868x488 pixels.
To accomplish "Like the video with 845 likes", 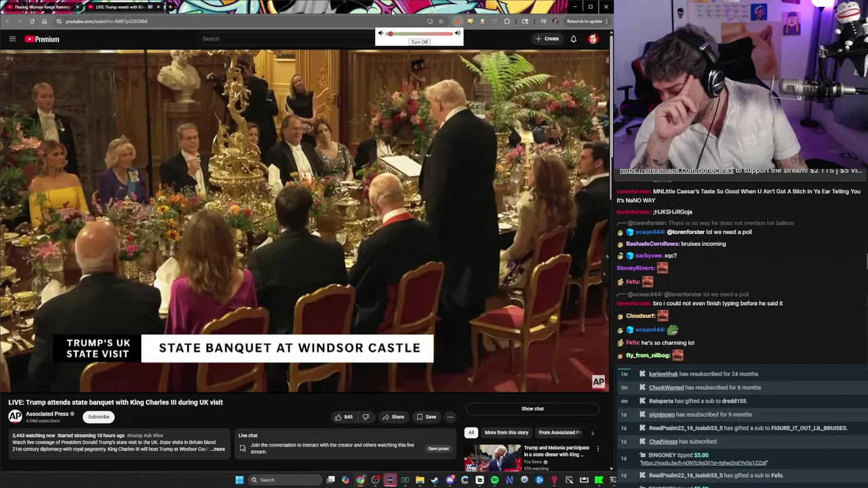I will pos(344,417).
